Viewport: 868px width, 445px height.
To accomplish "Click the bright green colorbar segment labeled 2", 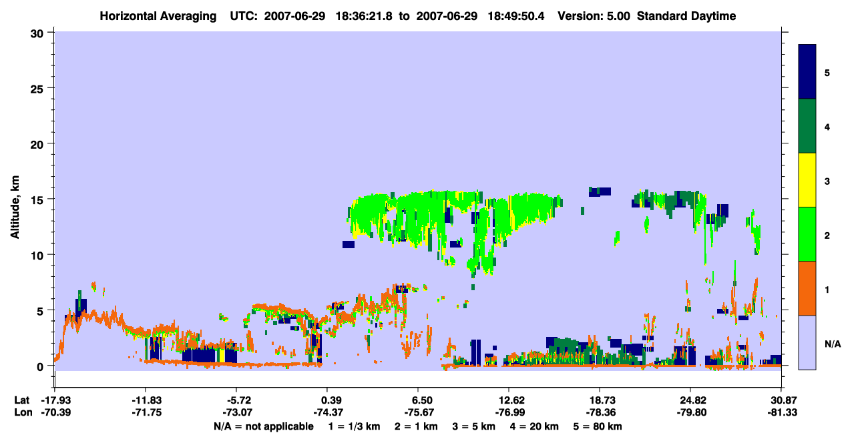I will point(807,234).
